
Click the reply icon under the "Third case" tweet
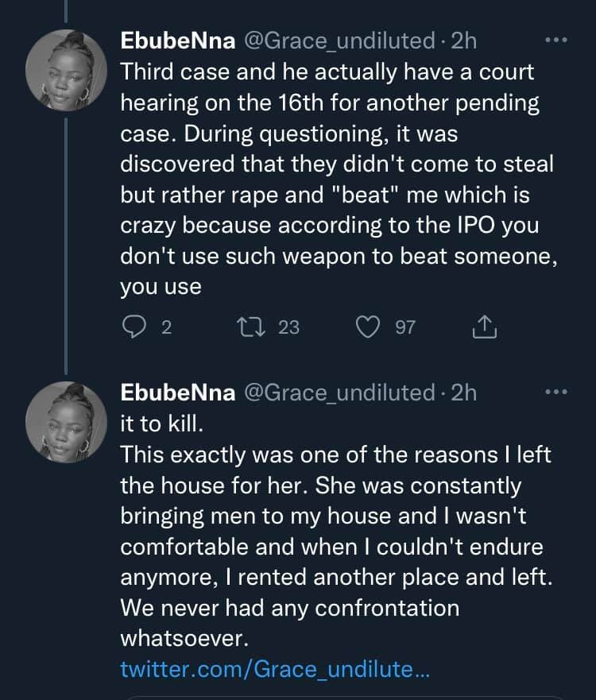click(133, 327)
